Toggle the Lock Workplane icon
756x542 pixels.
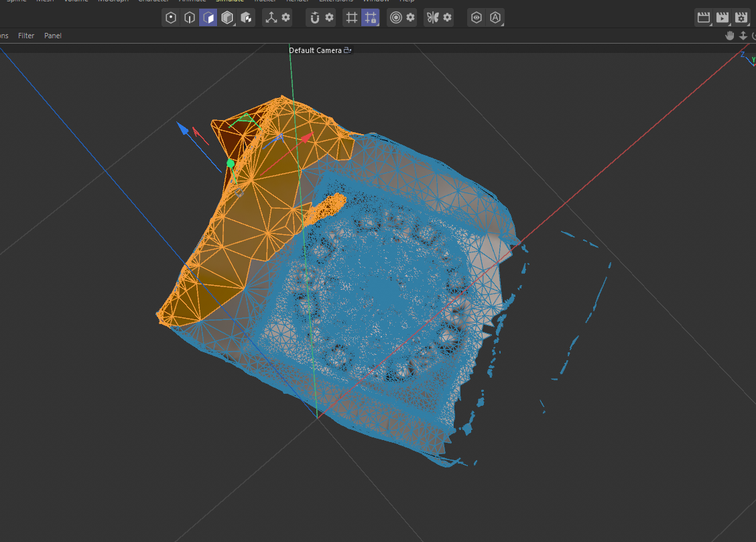370,17
